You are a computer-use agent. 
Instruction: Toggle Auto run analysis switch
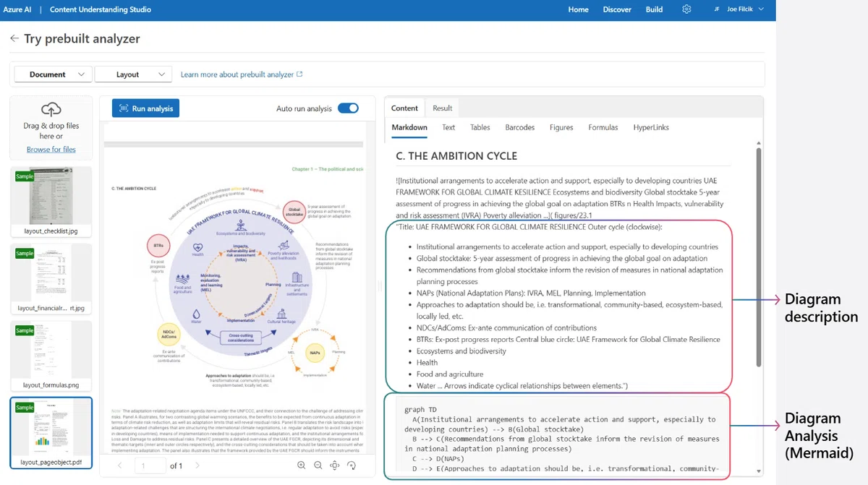pyautogui.click(x=348, y=108)
